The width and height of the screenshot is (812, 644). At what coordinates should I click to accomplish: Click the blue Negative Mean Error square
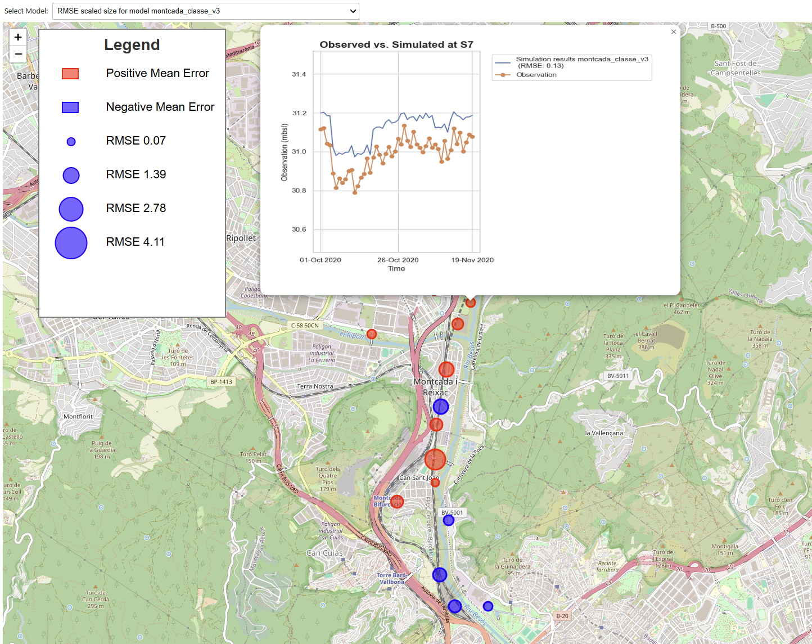click(70, 107)
